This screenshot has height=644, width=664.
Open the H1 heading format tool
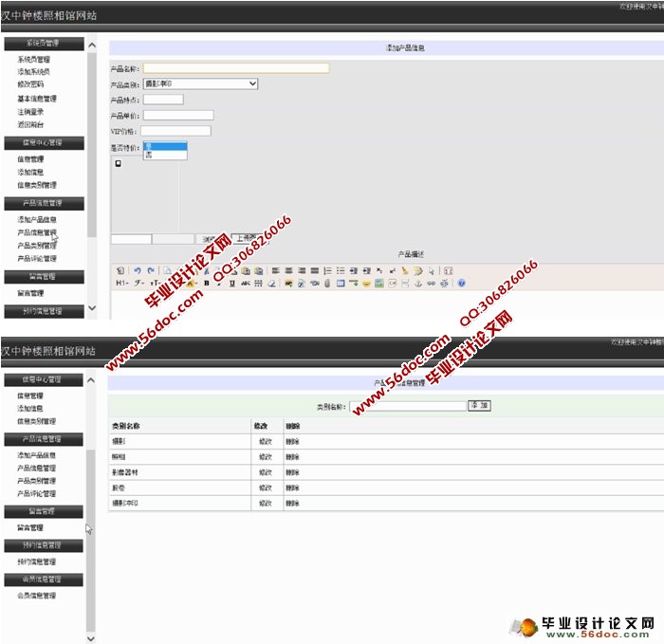[x=122, y=283]
